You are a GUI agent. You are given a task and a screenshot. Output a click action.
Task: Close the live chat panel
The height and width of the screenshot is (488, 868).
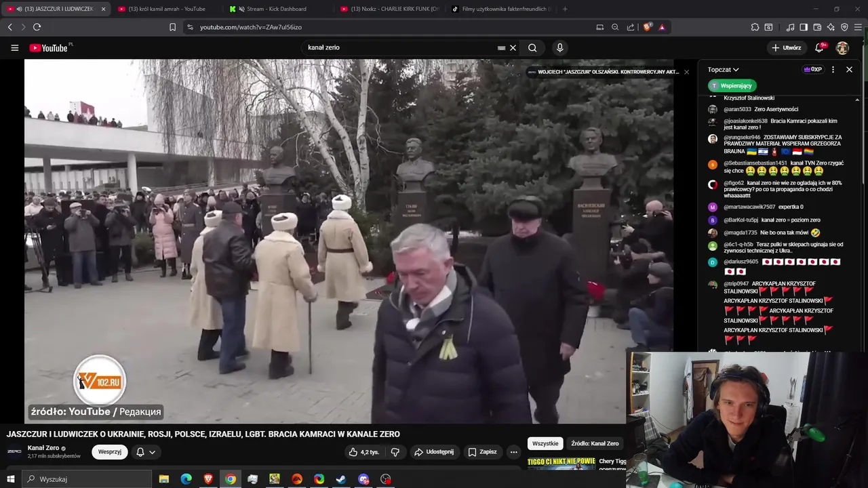[849, 69]
